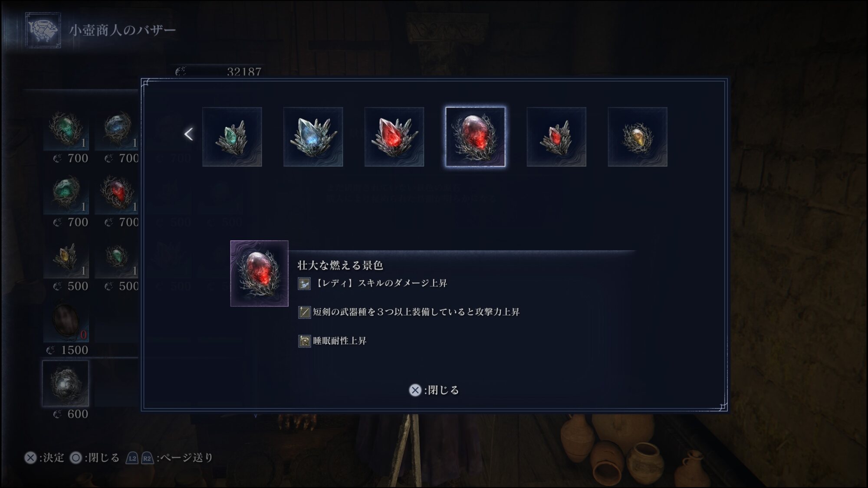Select the small red crystal relic
The width and height of the screenshot is (868, 488).
coord(556,137)
